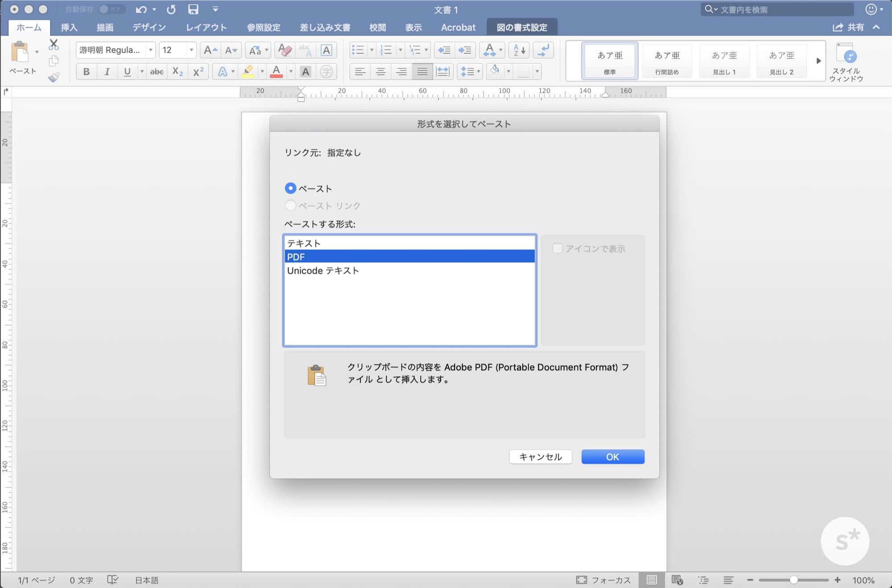The width and height of the screenshot is (892, 588).
Task: Enable フォーカス mode
Action: coord(603,580)
